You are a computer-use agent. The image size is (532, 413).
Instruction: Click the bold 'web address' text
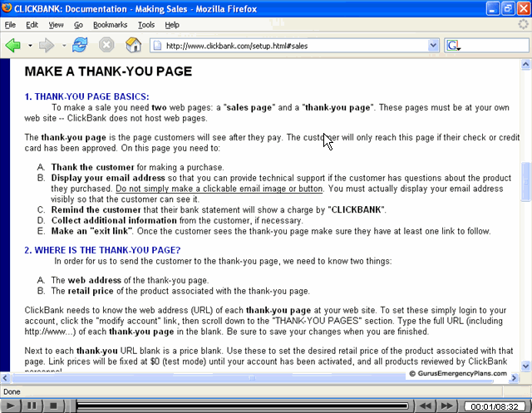coord(95,280)
